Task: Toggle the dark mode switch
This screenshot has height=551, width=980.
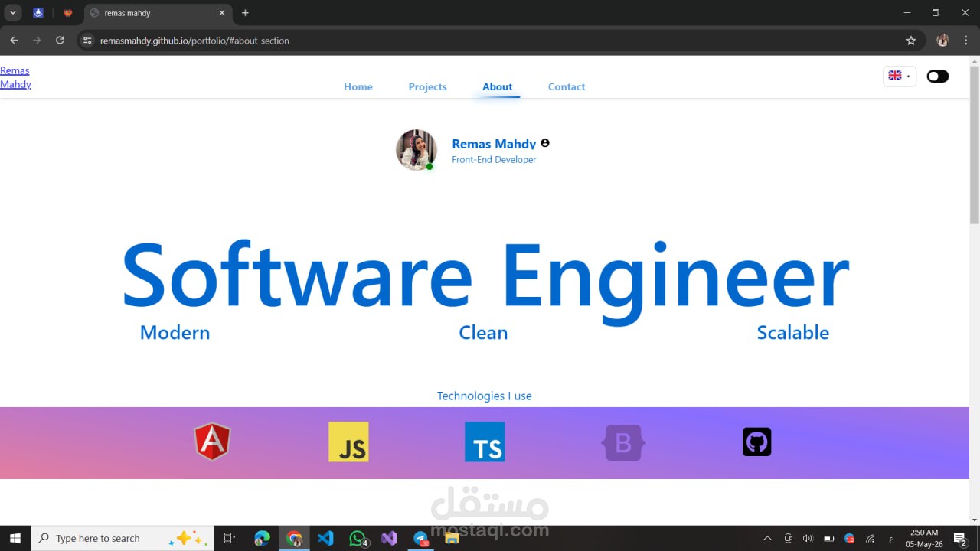Action: pos(937,77)
